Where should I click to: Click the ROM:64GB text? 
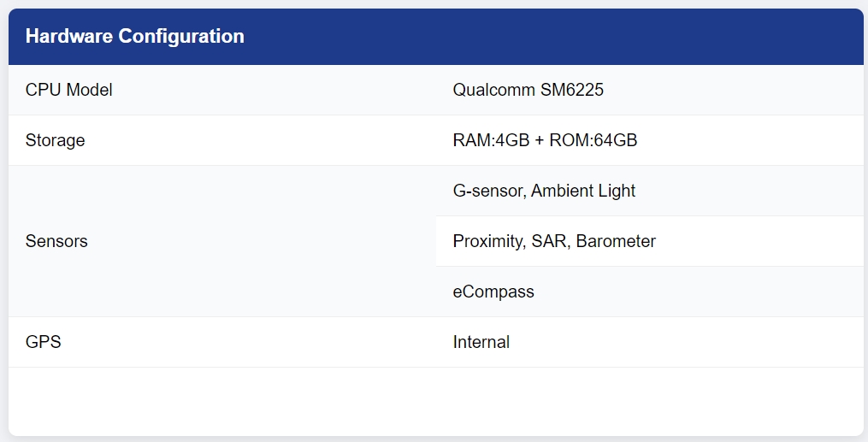click(x=593, y=140)
